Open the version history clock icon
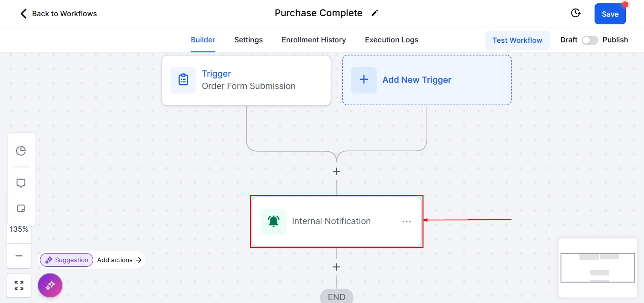Viewport: 644px width, 303px height. 576,13
